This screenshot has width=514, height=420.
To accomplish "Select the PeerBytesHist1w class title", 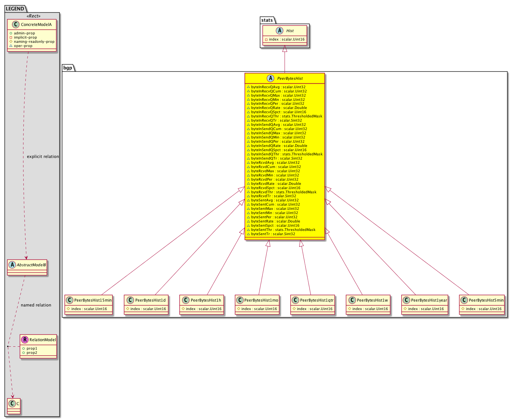I will [x=372, y=300].
